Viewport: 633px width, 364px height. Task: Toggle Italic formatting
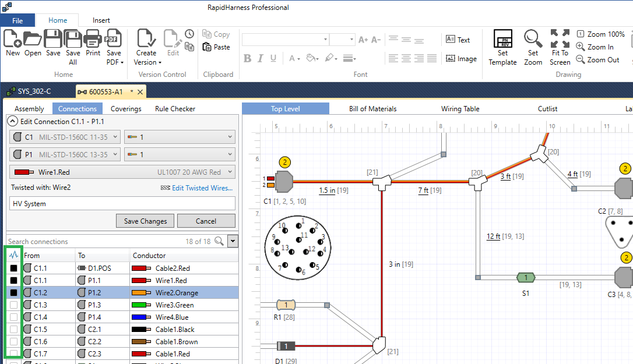261,58
